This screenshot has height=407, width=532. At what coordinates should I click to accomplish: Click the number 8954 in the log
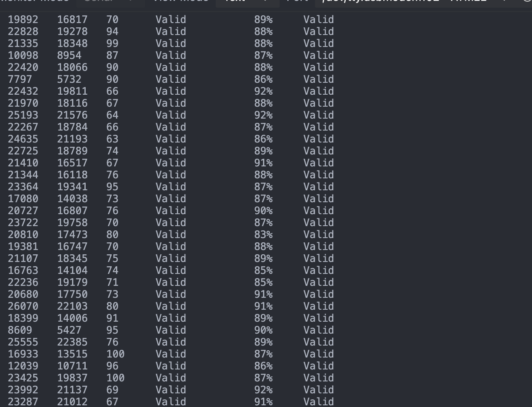[x=69, y=55]
